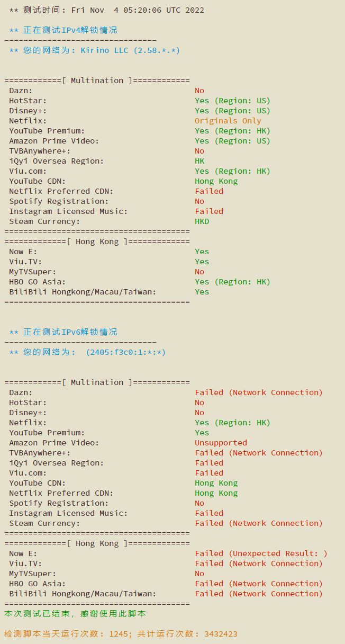Select the IPv4 YouTube Premium region HK result
The image size is (345, 644).
point(232,131)
